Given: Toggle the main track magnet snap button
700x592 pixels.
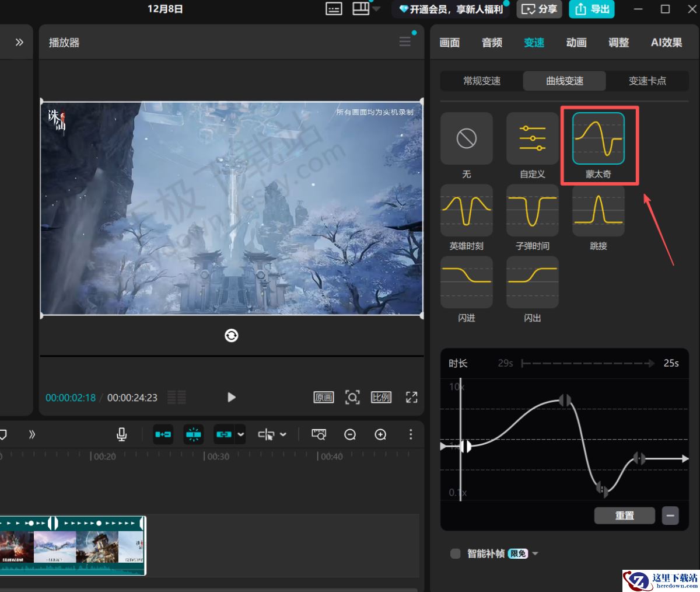Looking at the screenshot, I should click(x=163, y=434).
